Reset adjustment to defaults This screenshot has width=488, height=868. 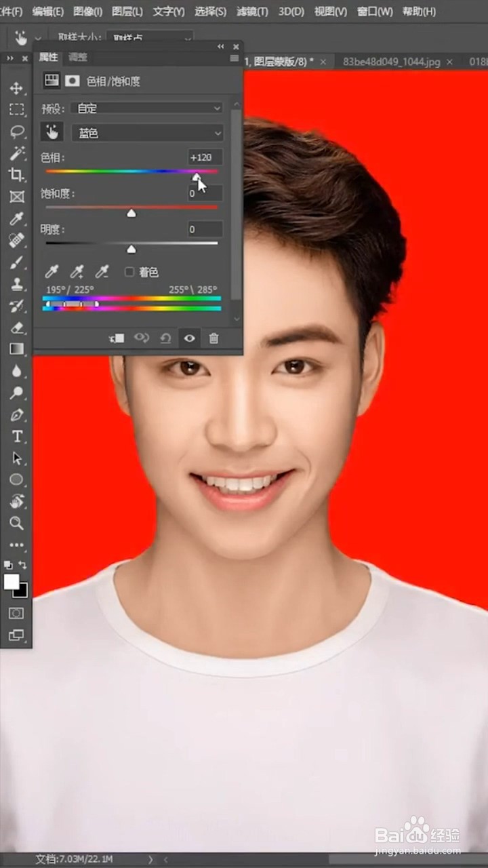point(165,338)
